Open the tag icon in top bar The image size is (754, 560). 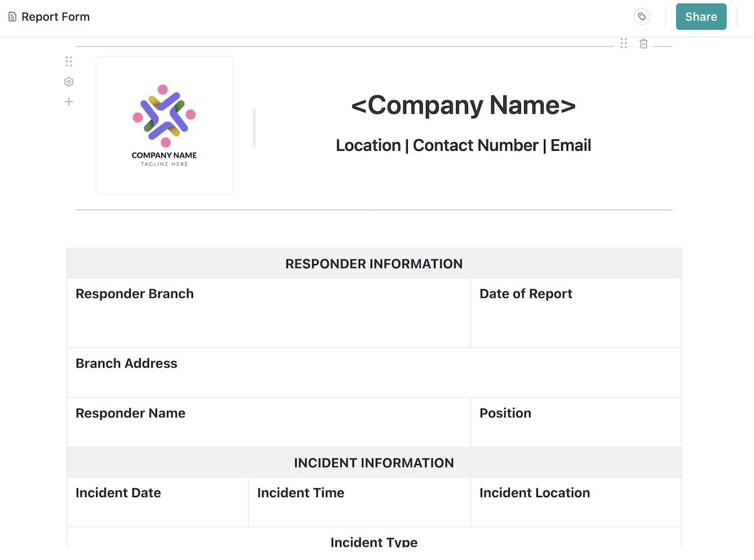coord(642,17)
